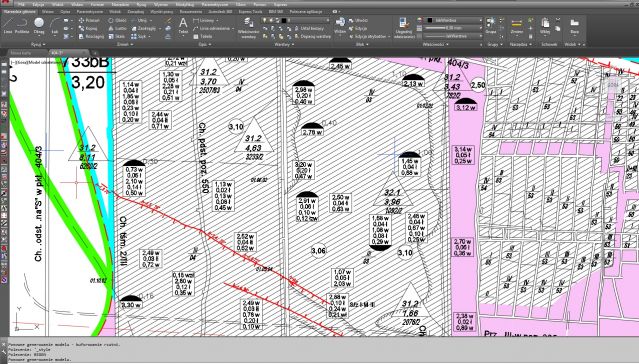The width and height of the screenshot is (639, 364).
Task: Click the Wstaw block insert icon
Action: pyautogui.click(x=340, y=25)
